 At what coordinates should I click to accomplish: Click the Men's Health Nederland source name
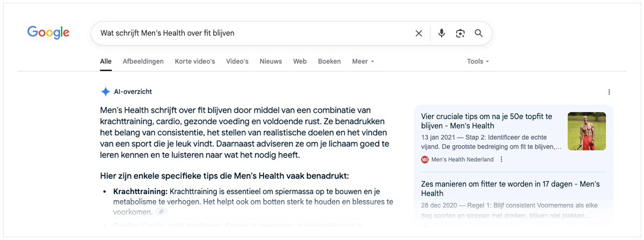point(463,159)
